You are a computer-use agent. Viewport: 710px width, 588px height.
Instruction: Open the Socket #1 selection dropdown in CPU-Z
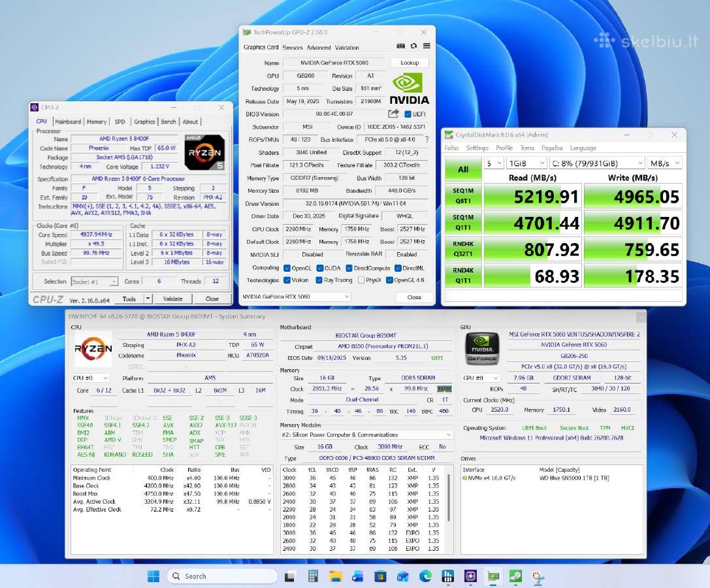point(95,282)
